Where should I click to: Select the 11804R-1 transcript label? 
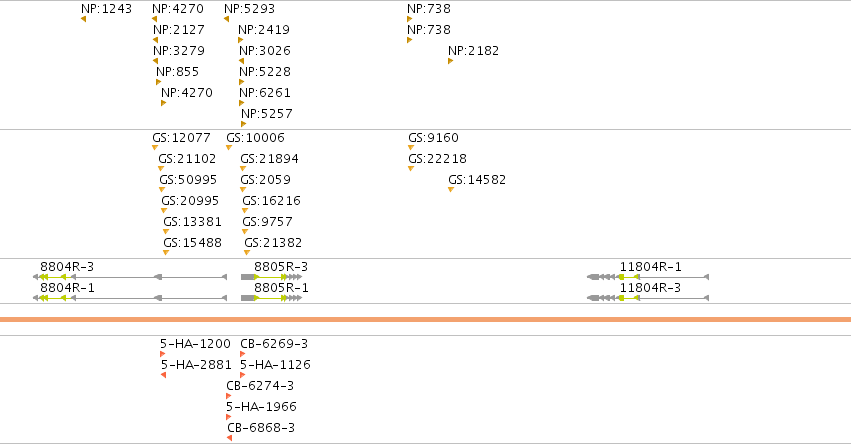651,267
